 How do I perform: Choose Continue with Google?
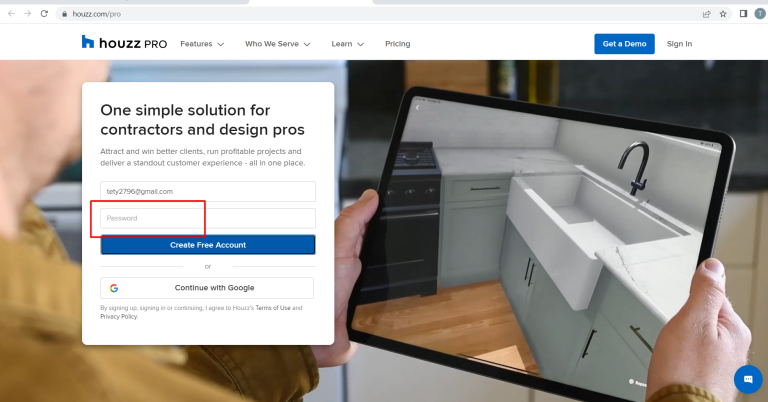click(207, 288)
